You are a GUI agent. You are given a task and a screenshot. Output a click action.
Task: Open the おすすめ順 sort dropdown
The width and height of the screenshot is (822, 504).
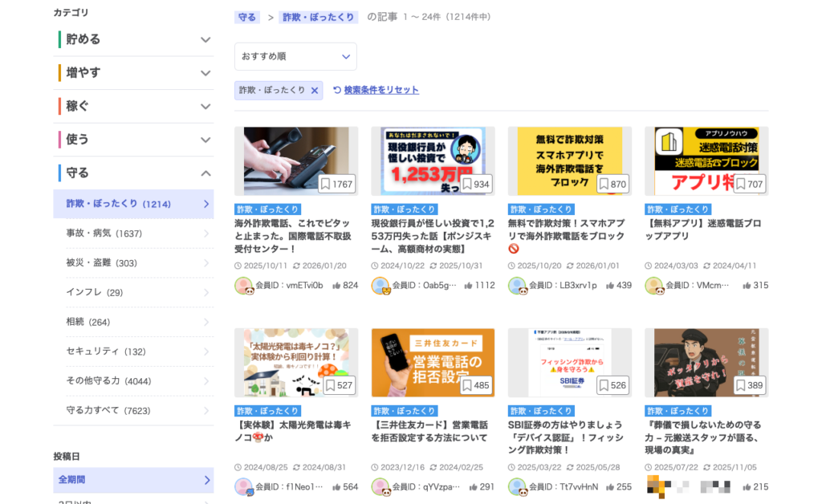[x=295, y=56]
